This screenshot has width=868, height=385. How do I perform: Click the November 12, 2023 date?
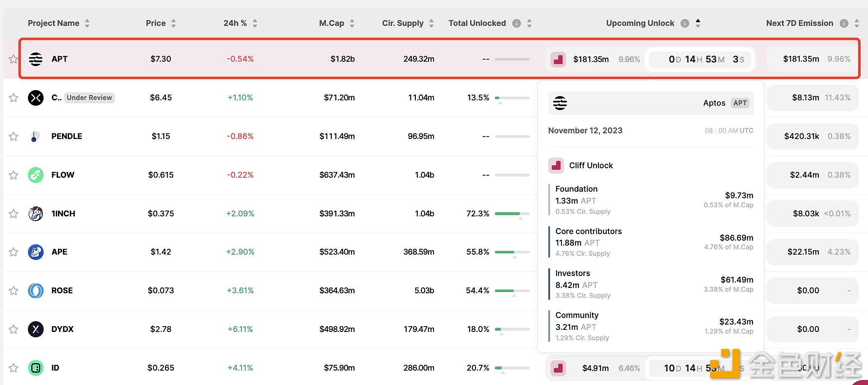click(585, 131)
